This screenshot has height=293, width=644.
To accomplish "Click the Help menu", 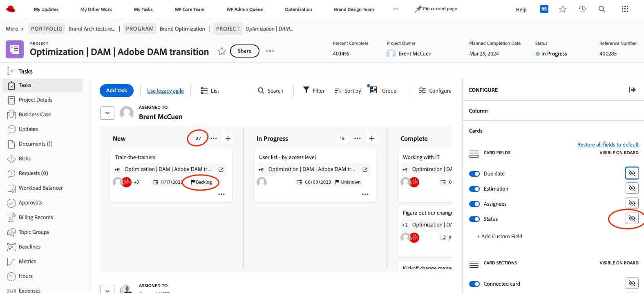I will click(521, 9).
